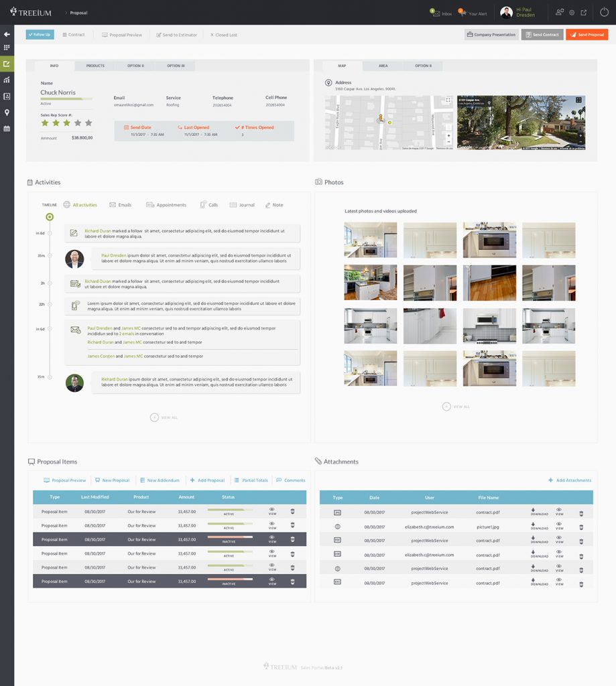Check Your Alert notifications
Screen dimensions: 616x686
(x=473, y=13)
